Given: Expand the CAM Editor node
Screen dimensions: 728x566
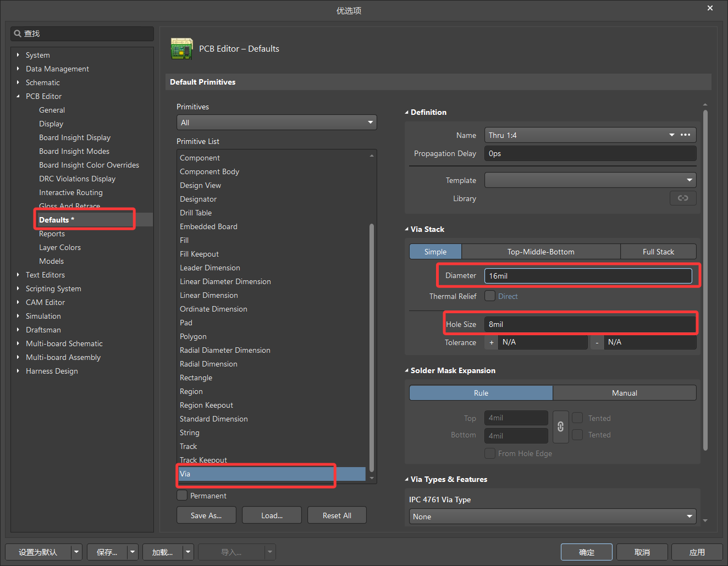Looking at the screenshot, I should 18,302.
